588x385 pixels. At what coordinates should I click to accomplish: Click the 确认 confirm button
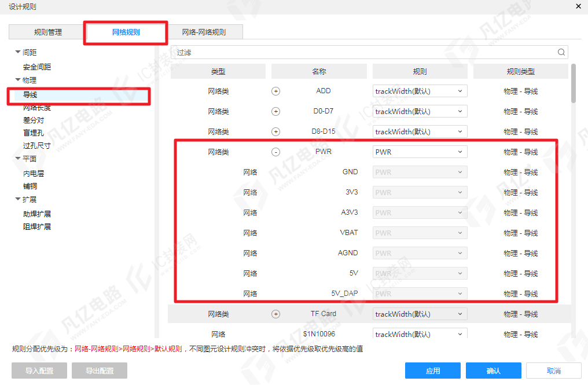tap(494, 371)
